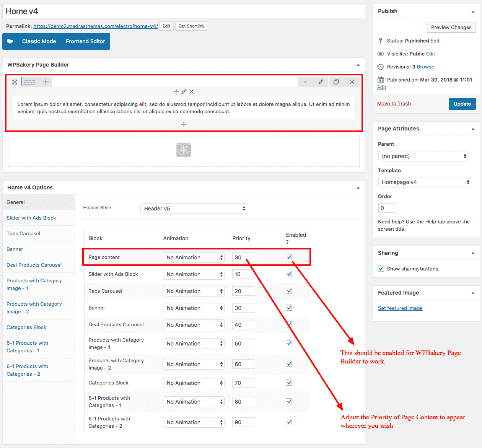Collapse the WPBakery Page Builder panel
The image size is (482, 448).
[358, 65]
